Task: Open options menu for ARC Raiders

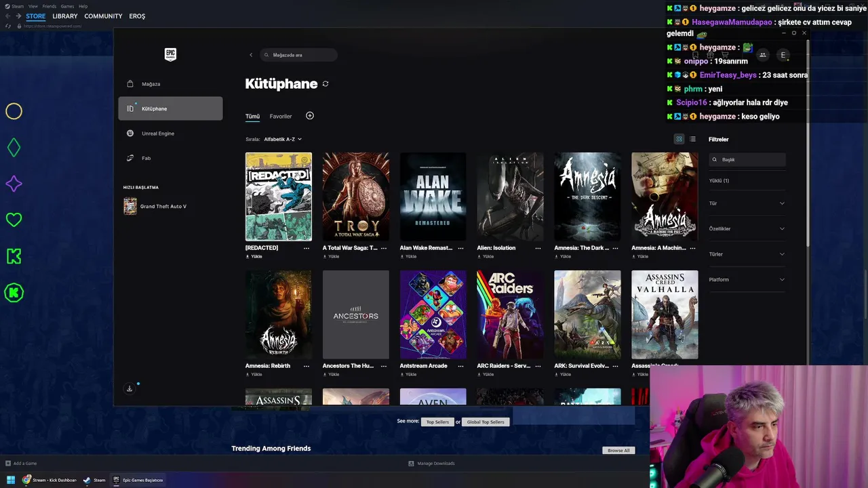Action: [538, 366]
